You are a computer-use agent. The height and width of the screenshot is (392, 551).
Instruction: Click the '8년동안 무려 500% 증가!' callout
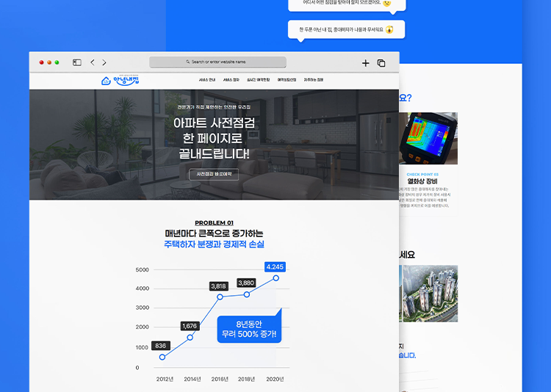pyautogui.click(x=249, y=329)
